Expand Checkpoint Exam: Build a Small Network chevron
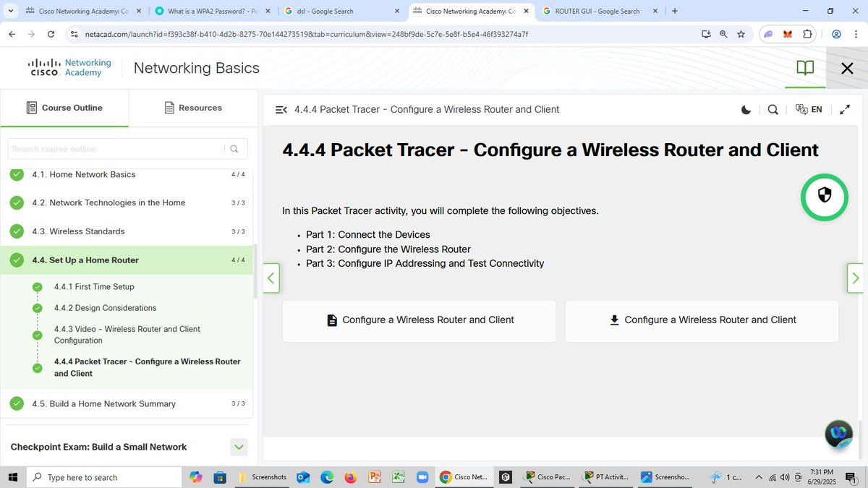This screenshot has width=868, height=488. click(x=239, y=447)
